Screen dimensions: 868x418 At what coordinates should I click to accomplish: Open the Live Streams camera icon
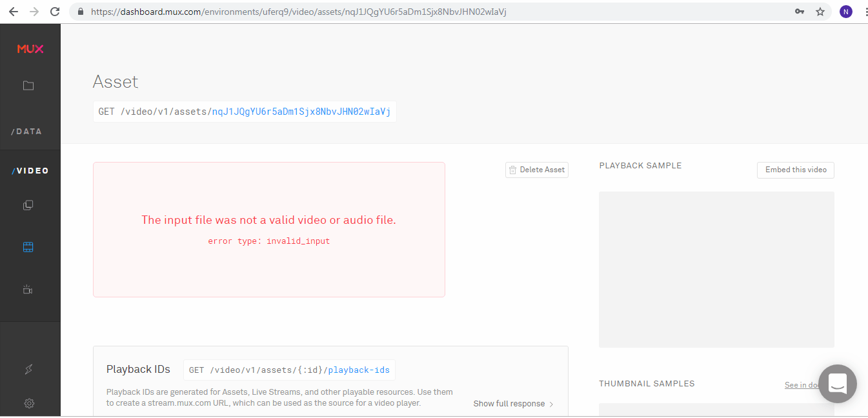[28, 289]
